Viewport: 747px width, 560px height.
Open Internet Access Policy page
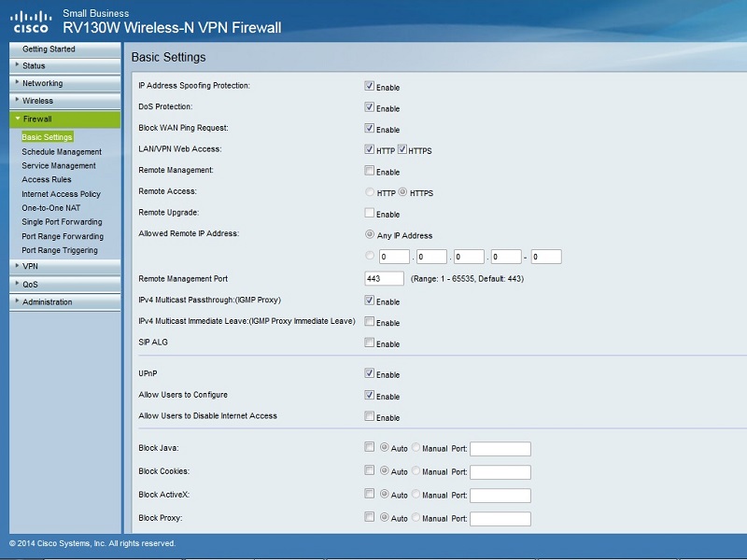point(61,194)
